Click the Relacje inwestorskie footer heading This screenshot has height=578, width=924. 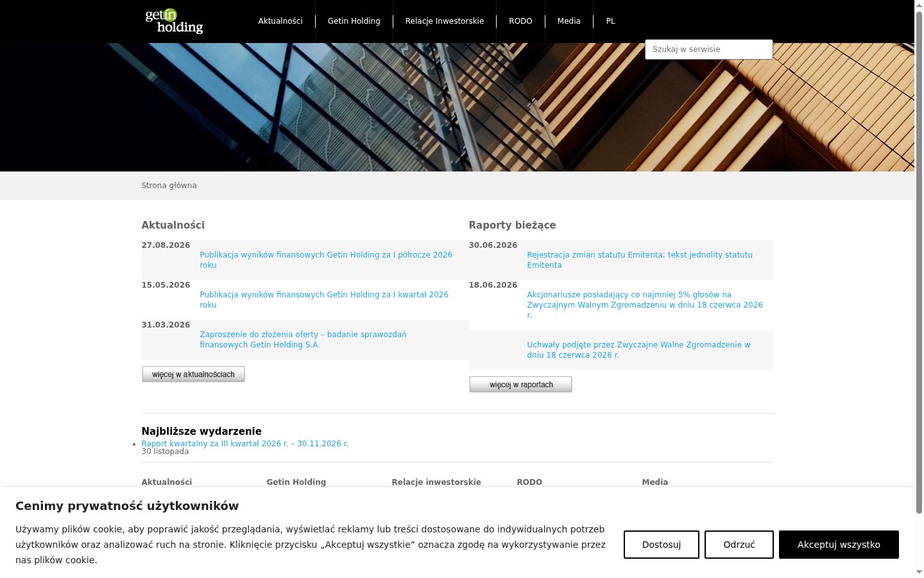coord(436,482)
